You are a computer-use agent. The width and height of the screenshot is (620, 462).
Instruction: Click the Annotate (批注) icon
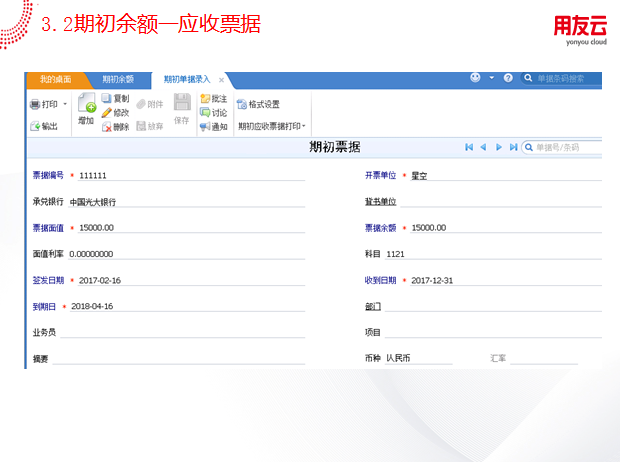tap(205, 98)
